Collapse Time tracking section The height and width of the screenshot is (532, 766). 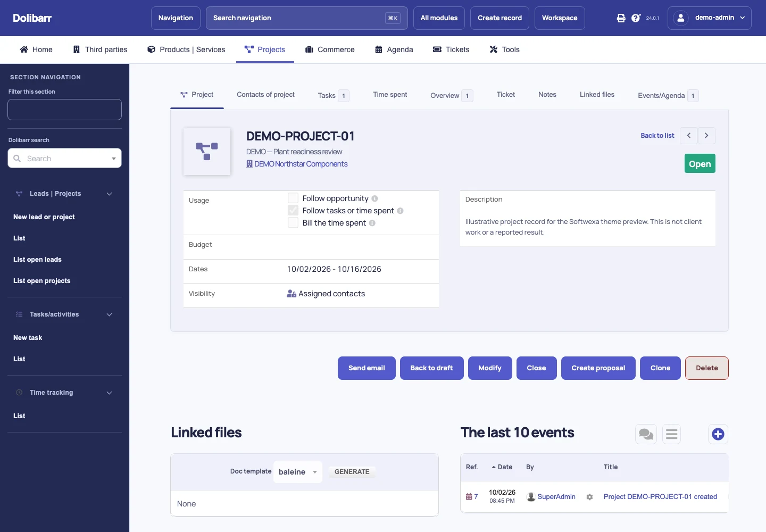pyautogui.click(x=109, y=393)
